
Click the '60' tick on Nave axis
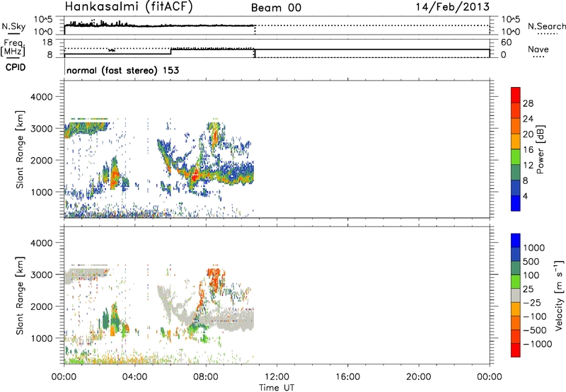(507, 42)
